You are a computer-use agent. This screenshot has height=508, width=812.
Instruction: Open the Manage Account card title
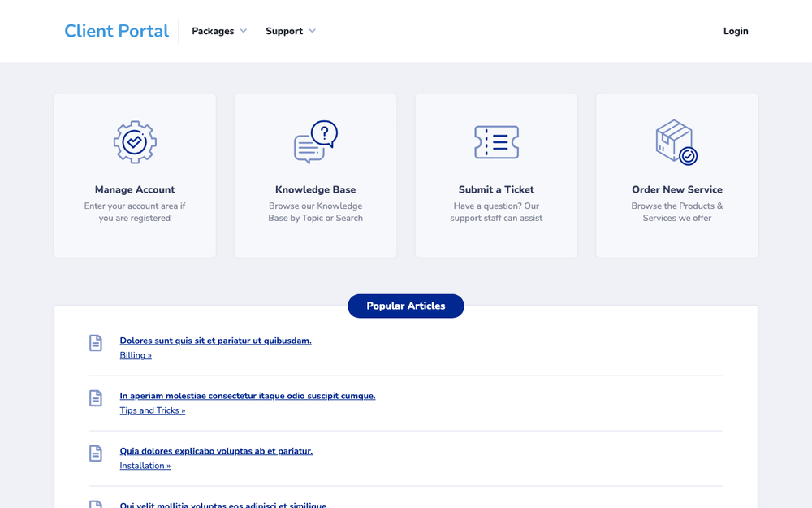(135, 189)
